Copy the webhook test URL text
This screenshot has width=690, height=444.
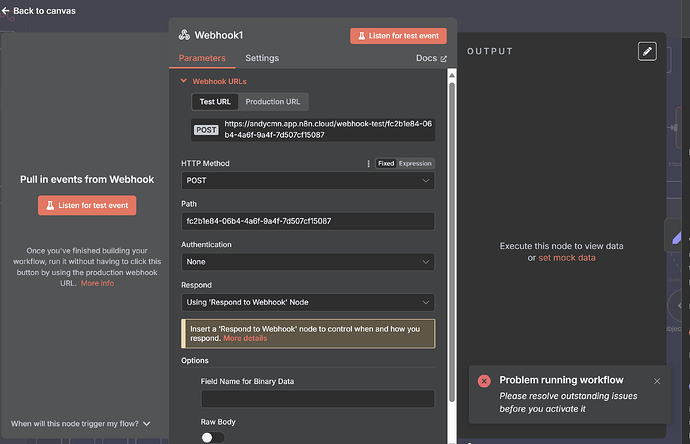pyautogui.click(x=328, y=129)
